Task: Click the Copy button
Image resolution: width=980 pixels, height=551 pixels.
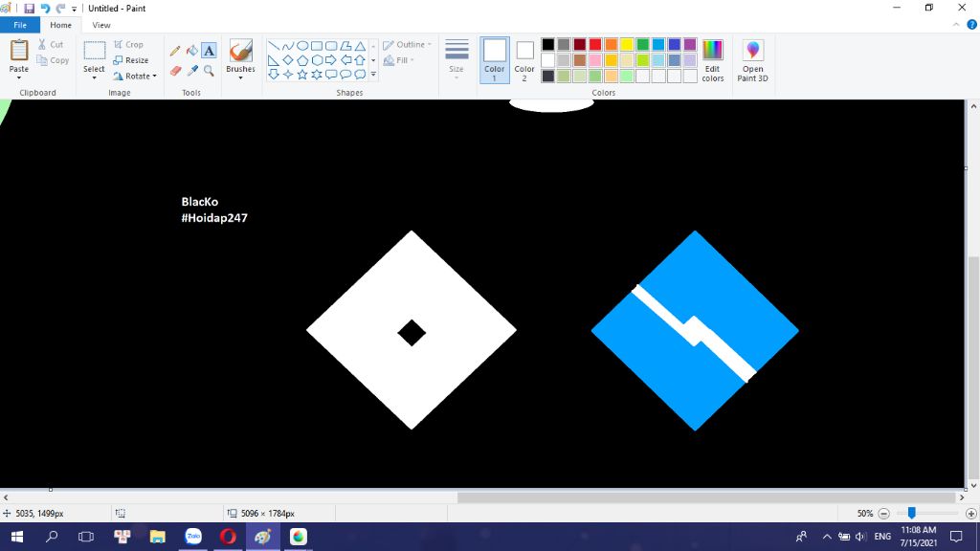Action: (x=53, y=60)
